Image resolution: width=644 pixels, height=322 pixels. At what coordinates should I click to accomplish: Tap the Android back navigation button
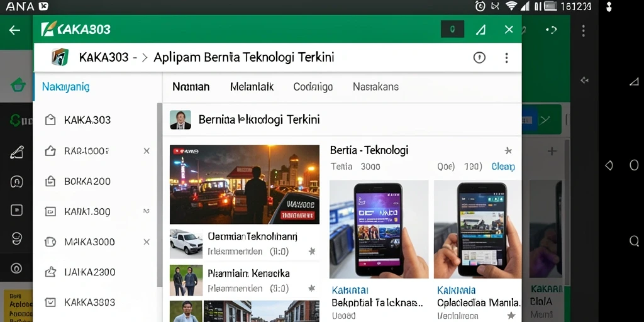point(609,165)
